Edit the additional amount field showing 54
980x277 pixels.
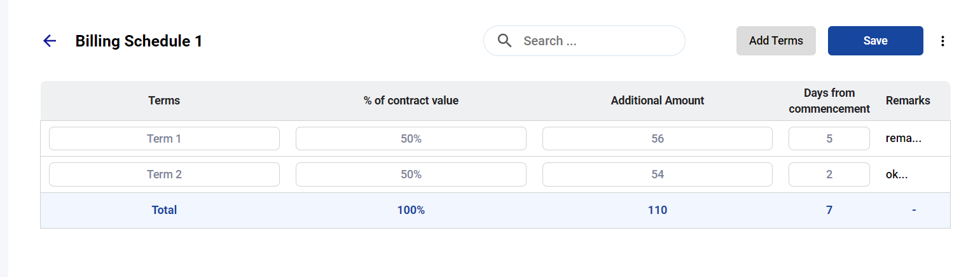[x=658, y=174]
